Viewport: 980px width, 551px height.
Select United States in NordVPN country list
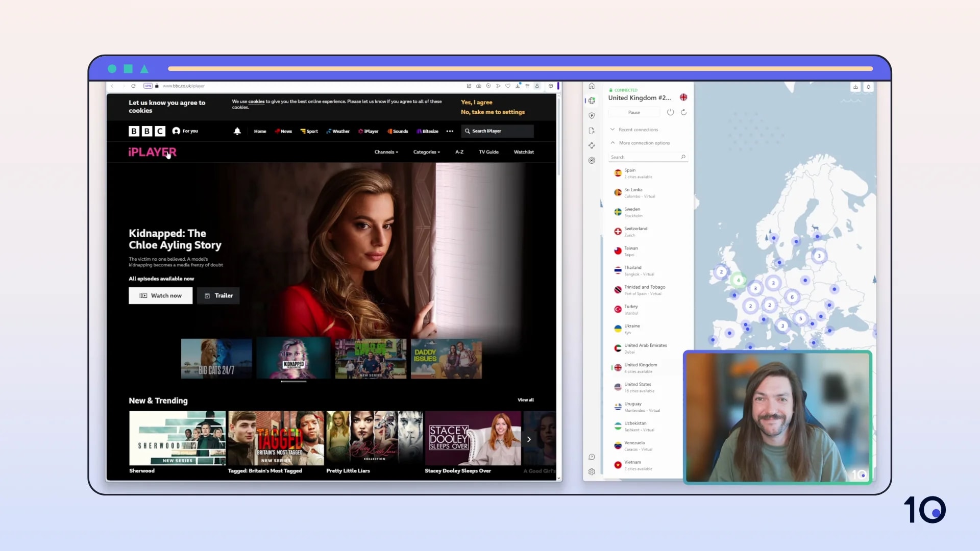point(648,387)
